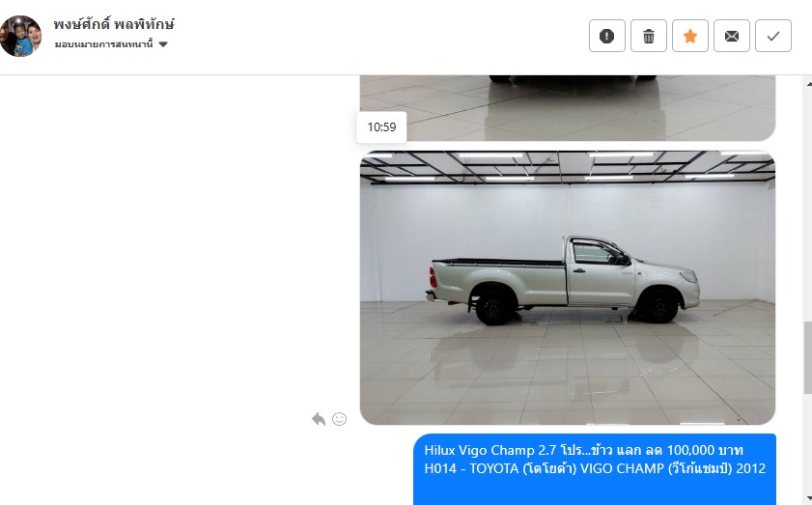Mark conversation done with checkmark button
The image size is (812, 505).
772,36
